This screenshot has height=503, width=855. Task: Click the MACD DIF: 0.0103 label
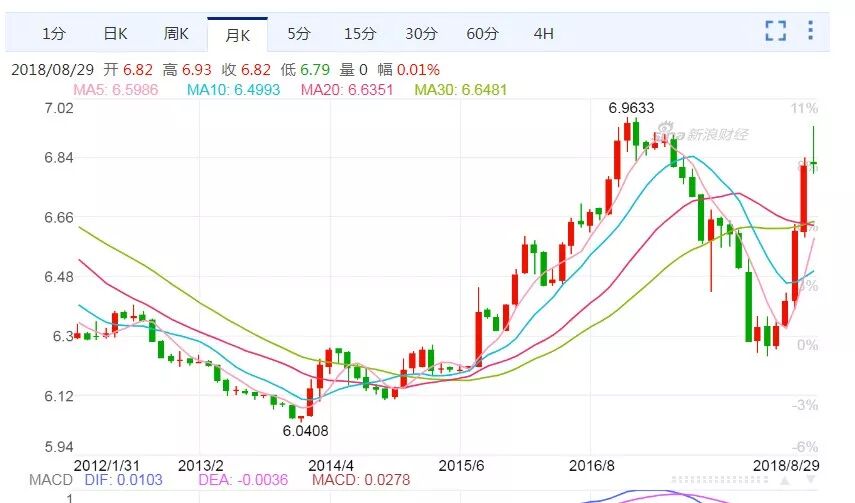(x=123, y=480)
